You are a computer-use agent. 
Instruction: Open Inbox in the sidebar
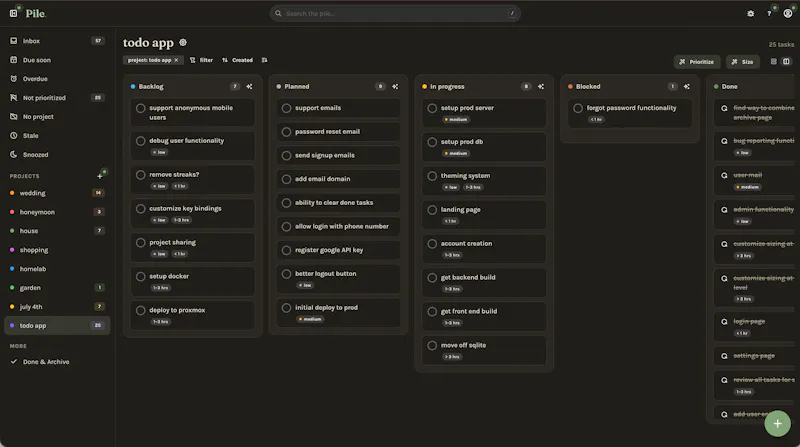(57, 41)
